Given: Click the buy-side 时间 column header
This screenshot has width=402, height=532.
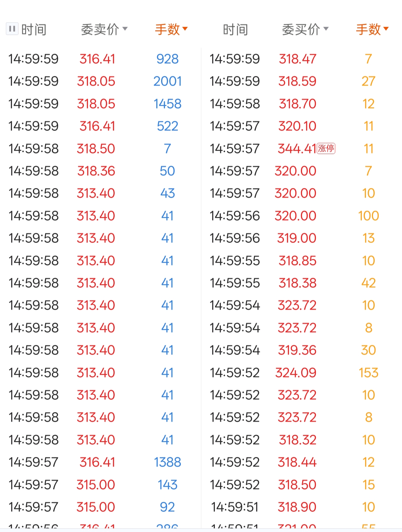Looking at the screenshot, I should click(235, 30).
